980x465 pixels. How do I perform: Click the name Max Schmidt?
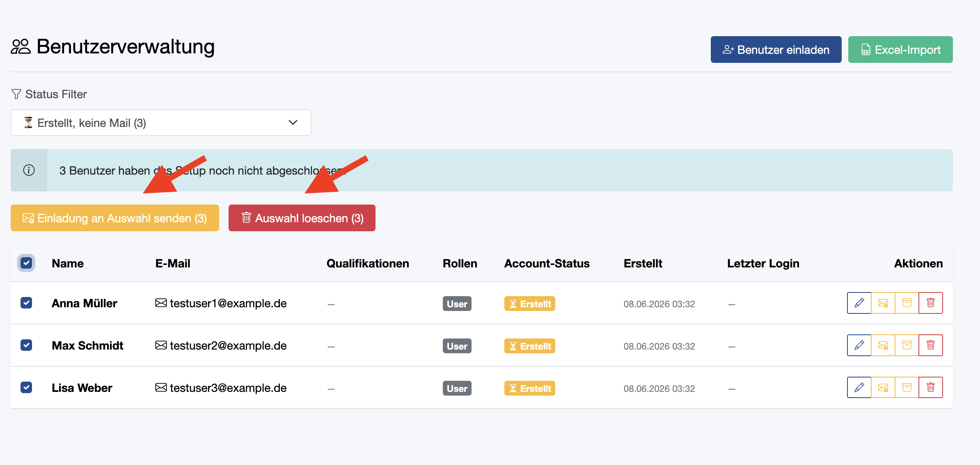(87, 345)
